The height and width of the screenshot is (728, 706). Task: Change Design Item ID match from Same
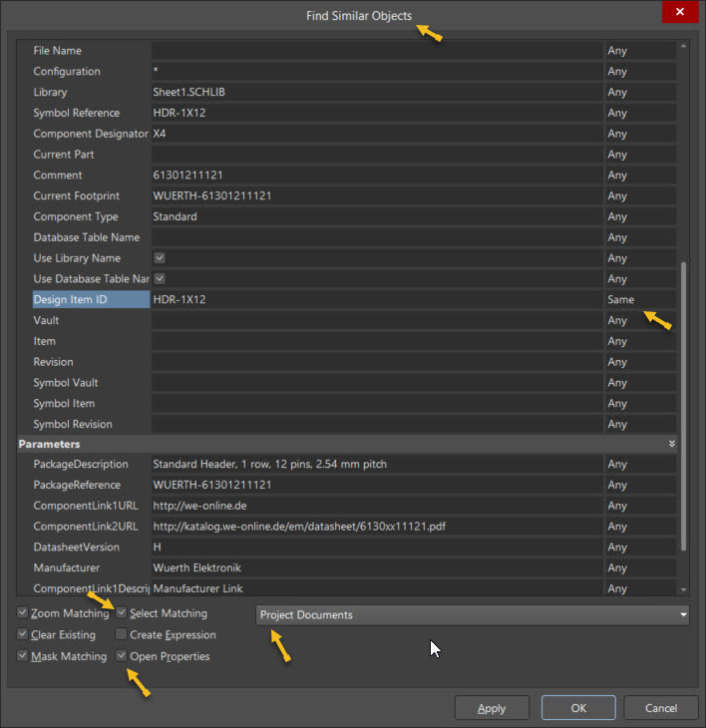tap(640, 299)
